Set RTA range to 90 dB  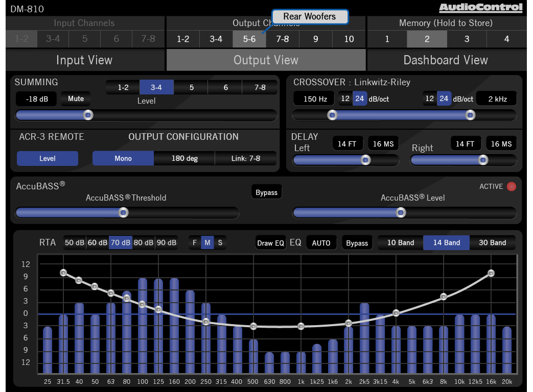point(166,243)
